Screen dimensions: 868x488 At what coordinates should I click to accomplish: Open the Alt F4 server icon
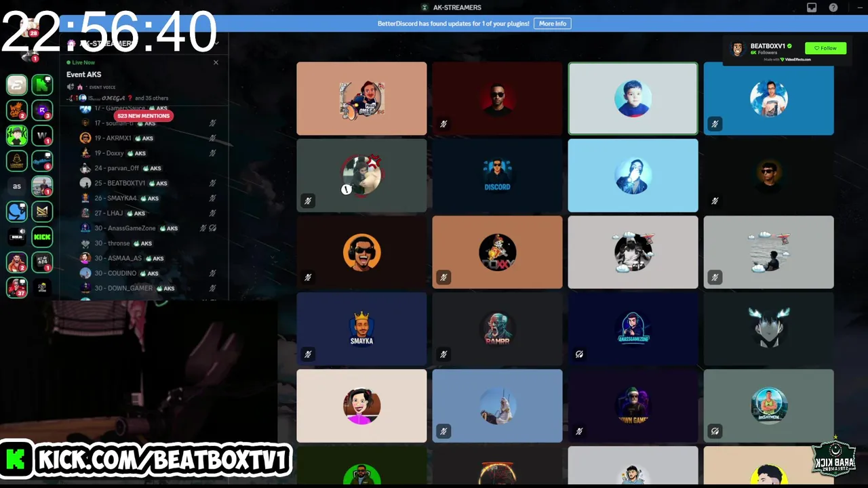tap(42, 262)
